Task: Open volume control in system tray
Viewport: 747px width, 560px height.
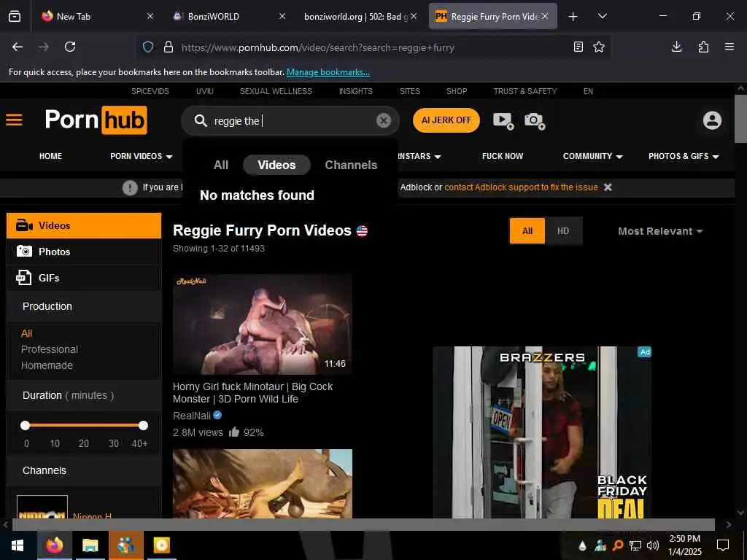Action: tap(653, 545)
